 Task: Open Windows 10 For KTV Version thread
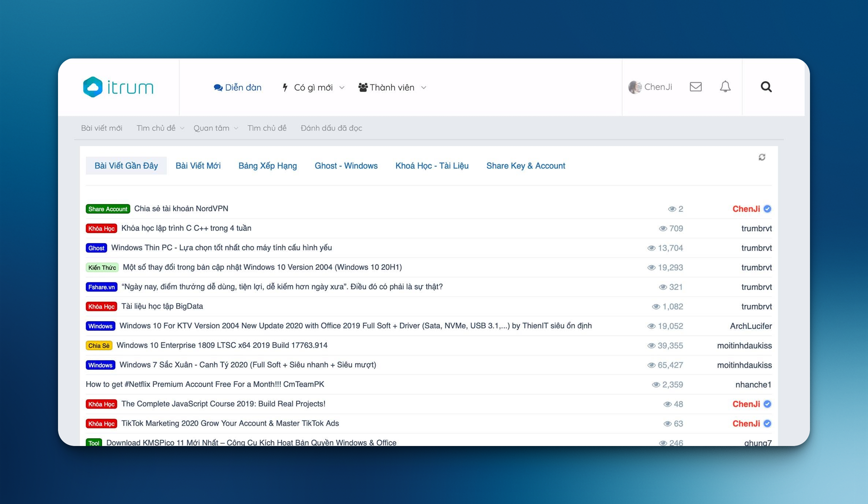pos(355,326)
